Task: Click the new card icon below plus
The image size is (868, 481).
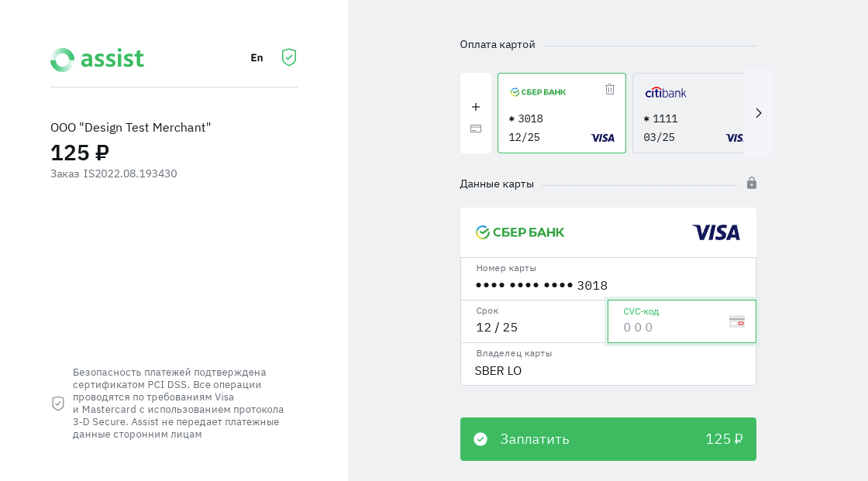Action: (476, 129)
